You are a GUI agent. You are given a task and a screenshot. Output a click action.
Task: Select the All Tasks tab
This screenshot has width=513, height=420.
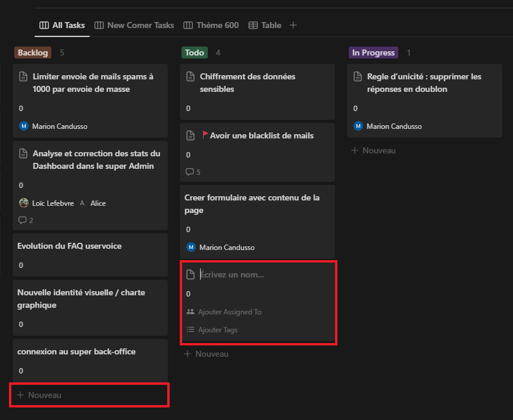tap(62, 25)
